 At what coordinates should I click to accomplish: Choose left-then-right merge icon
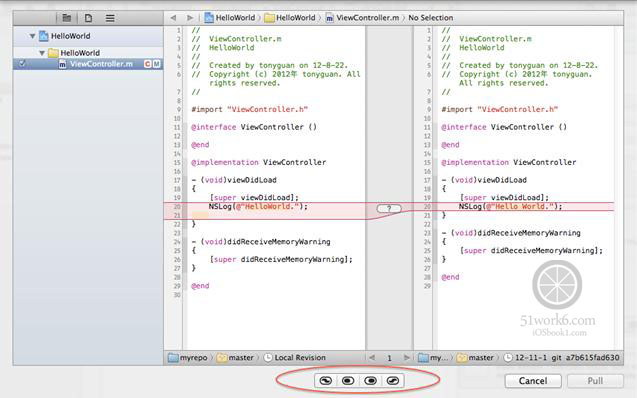(x=326, y=381)
